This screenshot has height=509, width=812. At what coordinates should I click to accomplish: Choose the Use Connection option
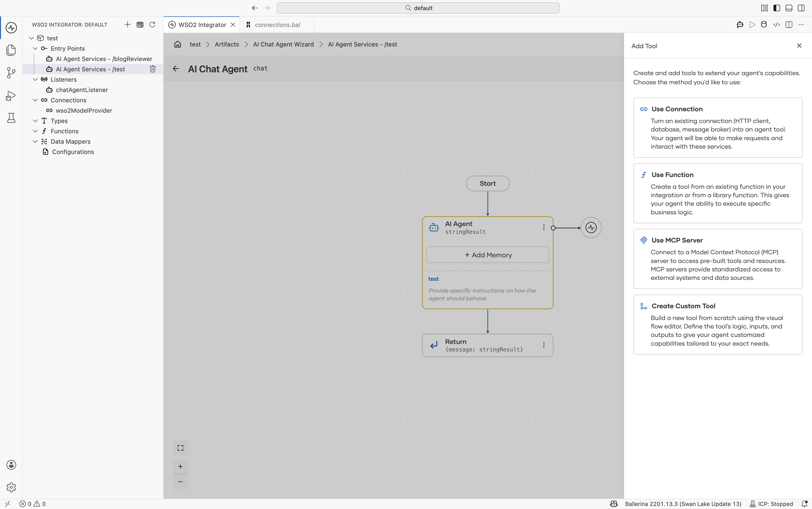718,127
